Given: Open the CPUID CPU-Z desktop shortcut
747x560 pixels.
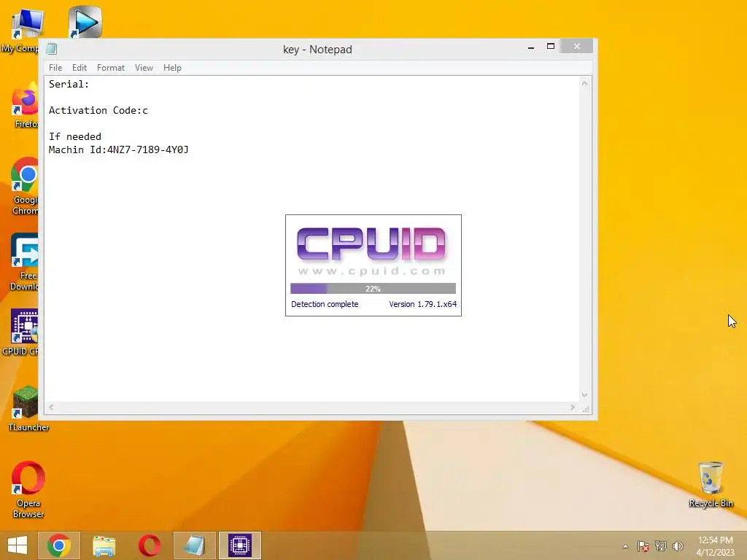Looking at the screenshot, I should (21, 332).
